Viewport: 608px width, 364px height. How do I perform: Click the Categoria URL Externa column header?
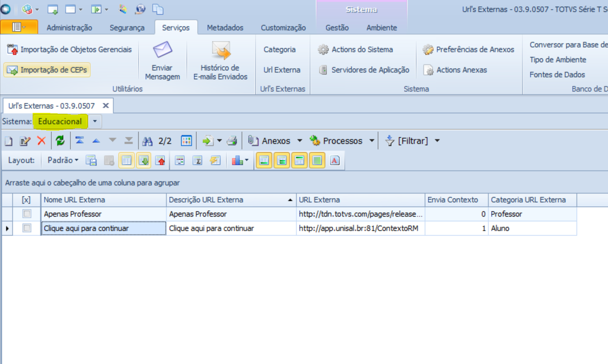point(532,200)
